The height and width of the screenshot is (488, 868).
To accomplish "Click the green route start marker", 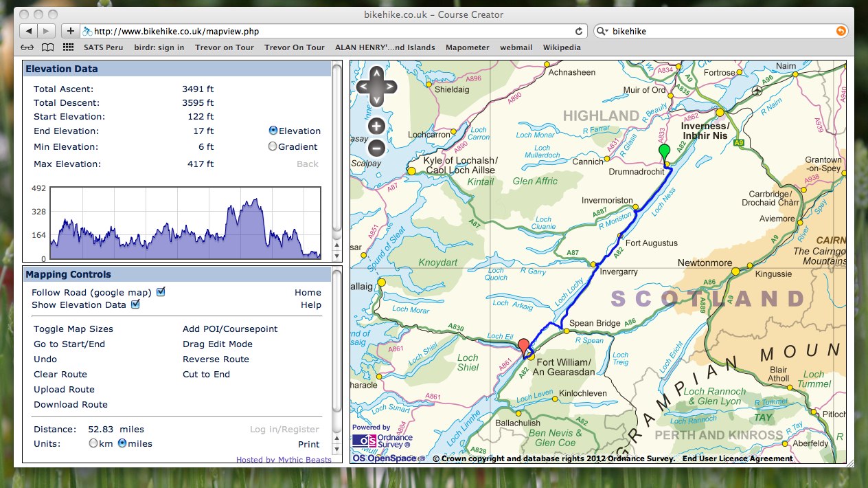I will (x=663, y=152).
